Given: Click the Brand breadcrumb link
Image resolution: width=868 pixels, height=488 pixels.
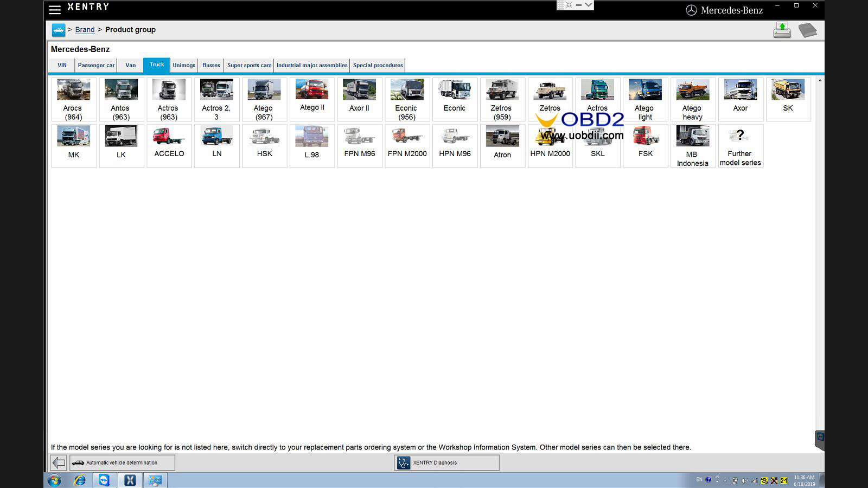Looking at the screenshot, I should tap(85, 30).
